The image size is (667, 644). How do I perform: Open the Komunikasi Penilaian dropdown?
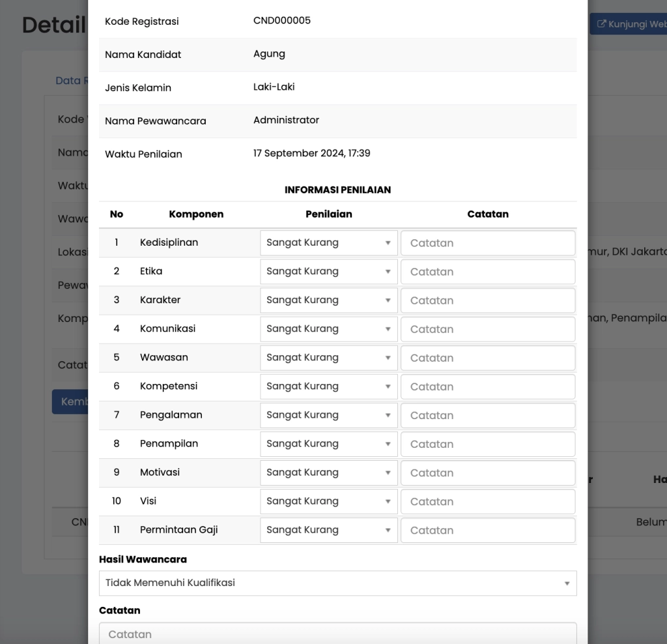pos(328,329)
